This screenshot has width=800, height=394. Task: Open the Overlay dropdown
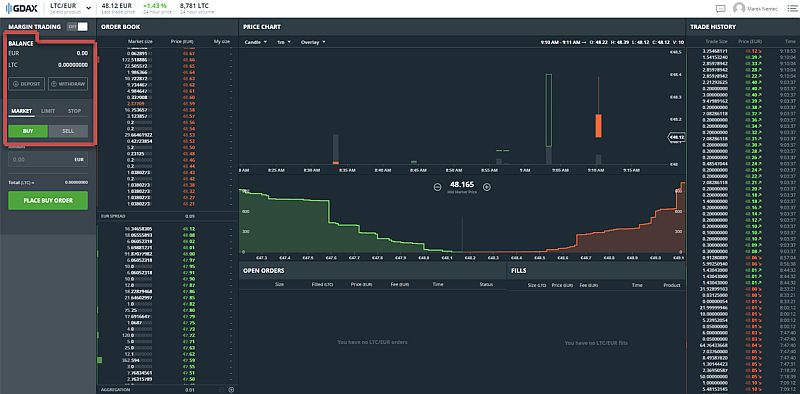point(313,42)
